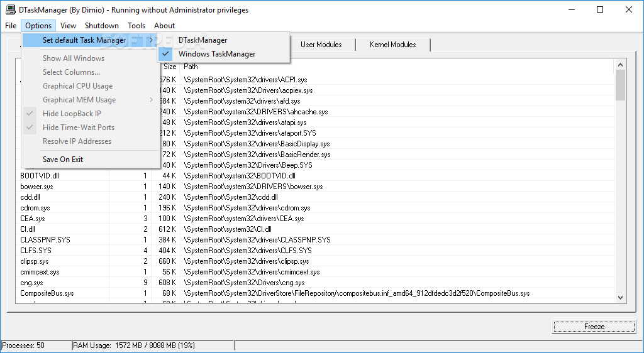Select CLASSPNP.SYS row
Image resolution: width=644 pixels, height=353 pixels.
(x=316, y=240)
